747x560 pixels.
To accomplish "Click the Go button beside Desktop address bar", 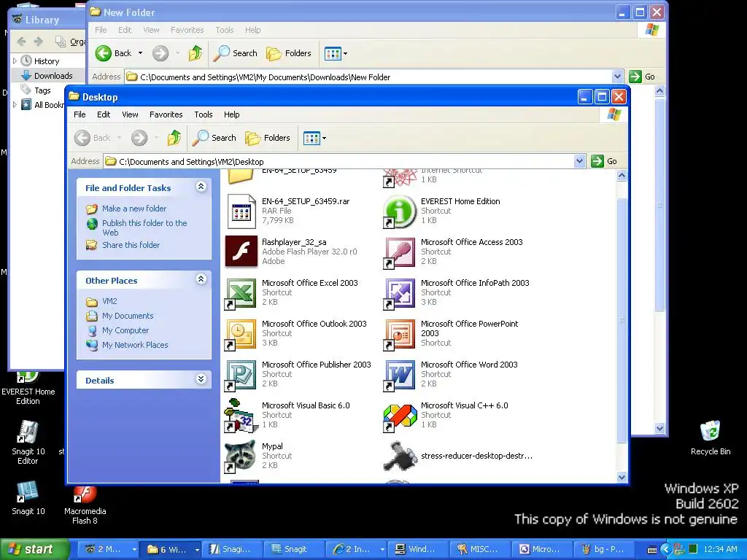I will point(604,161).
